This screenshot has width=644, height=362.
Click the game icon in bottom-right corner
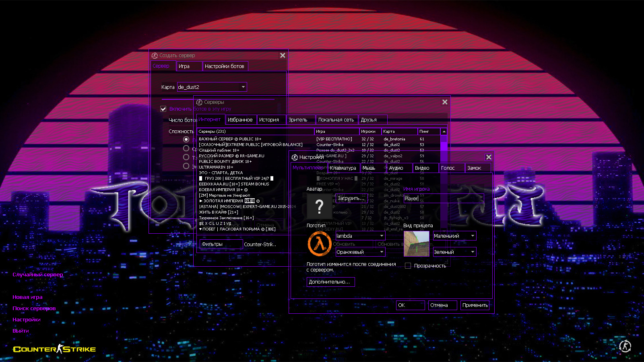click(x=625, y=346)
